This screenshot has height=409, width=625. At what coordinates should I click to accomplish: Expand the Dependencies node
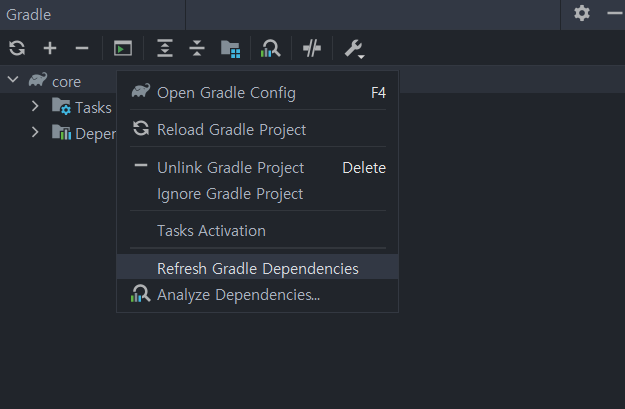click(35, 132)
